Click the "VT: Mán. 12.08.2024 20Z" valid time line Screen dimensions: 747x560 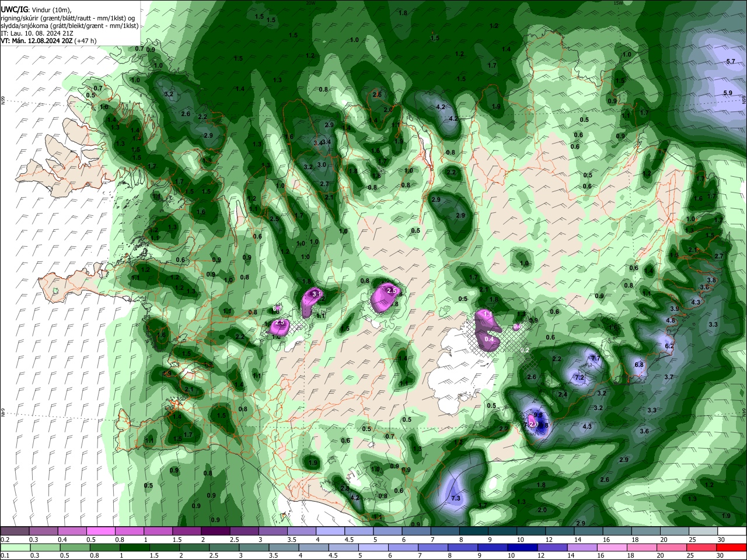36,41
